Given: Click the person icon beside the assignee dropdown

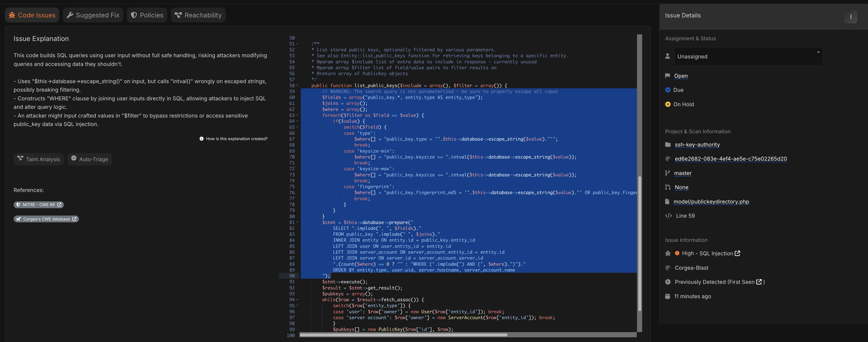Looking at the screenshot, I should 668,56.
